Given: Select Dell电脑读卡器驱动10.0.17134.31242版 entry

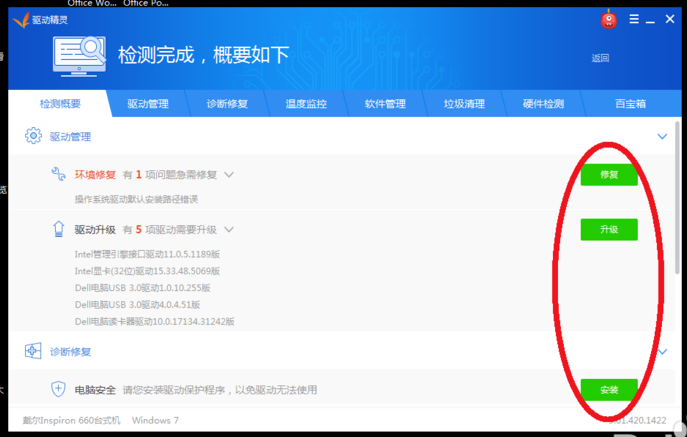Looking at the screenshot, I should pos(155,322).
